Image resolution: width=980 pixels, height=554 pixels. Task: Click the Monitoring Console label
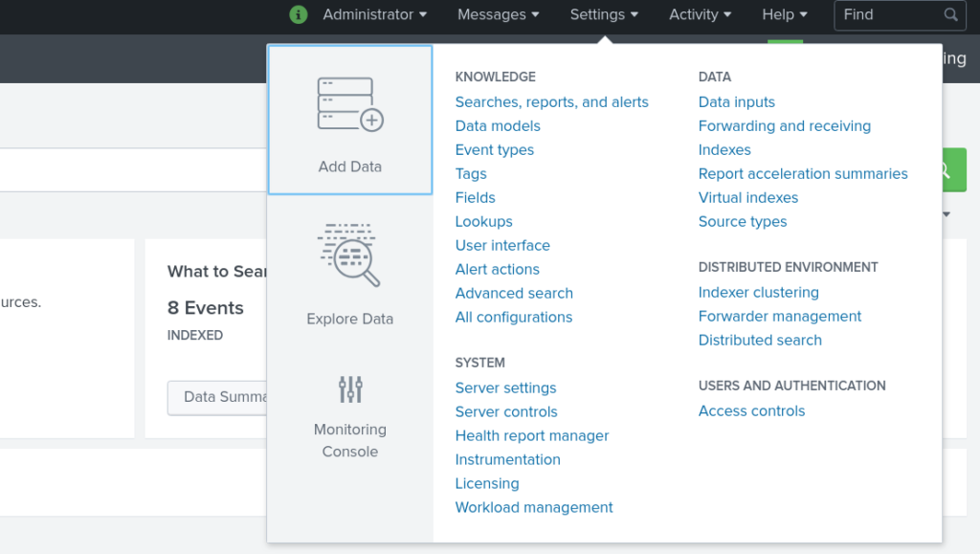coord(350,440)
